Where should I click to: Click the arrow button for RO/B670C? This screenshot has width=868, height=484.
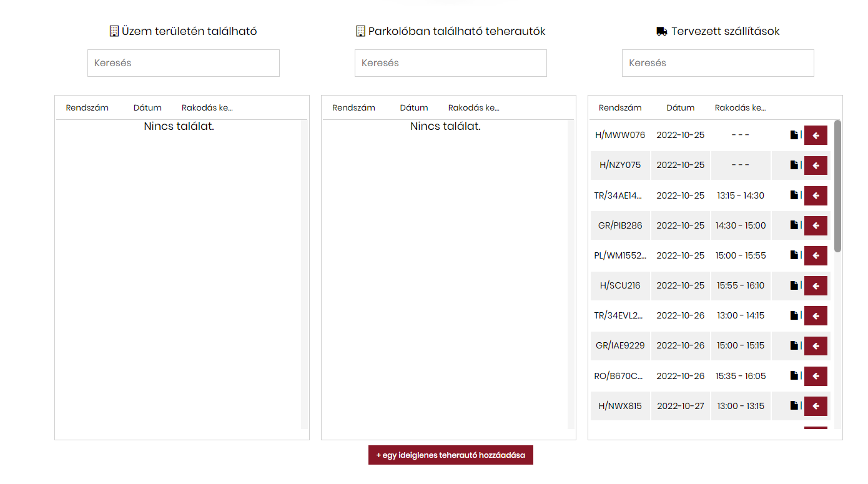816,376
